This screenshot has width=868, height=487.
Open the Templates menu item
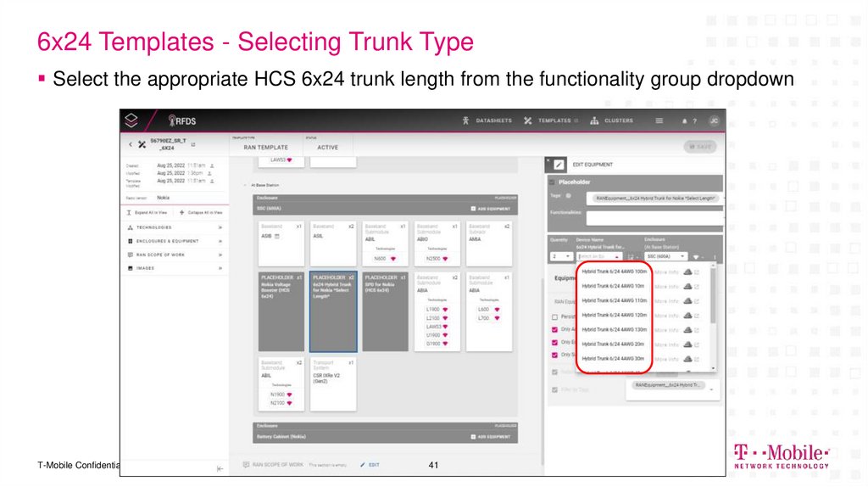click(x=554, y=120)
